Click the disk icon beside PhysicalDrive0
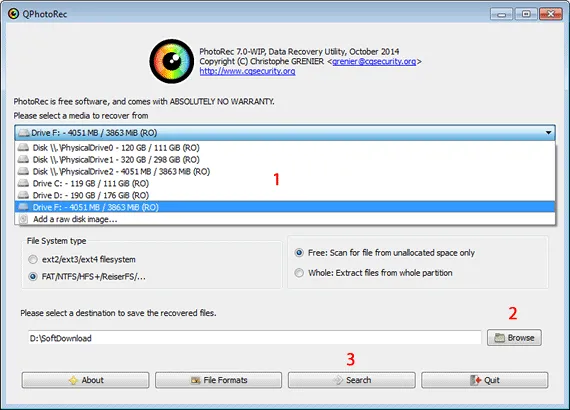This screenshot has height=410, width=570. pyautogui.click(x=23, y=147)
